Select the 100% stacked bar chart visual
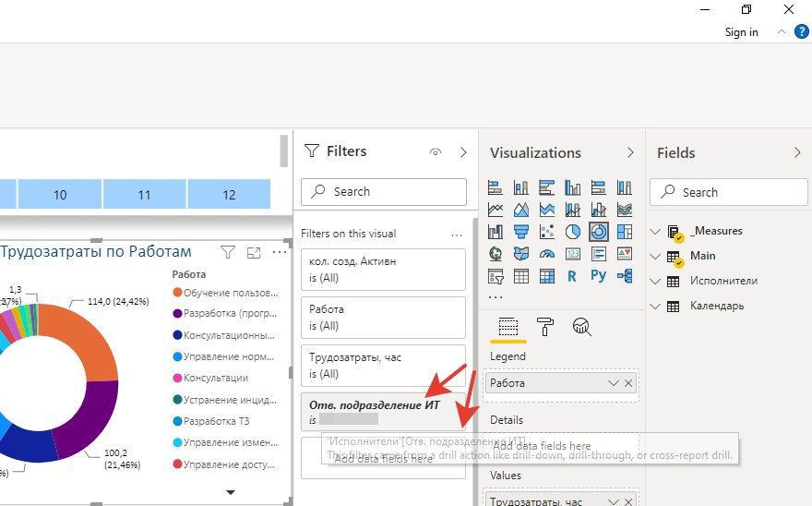 599,187
